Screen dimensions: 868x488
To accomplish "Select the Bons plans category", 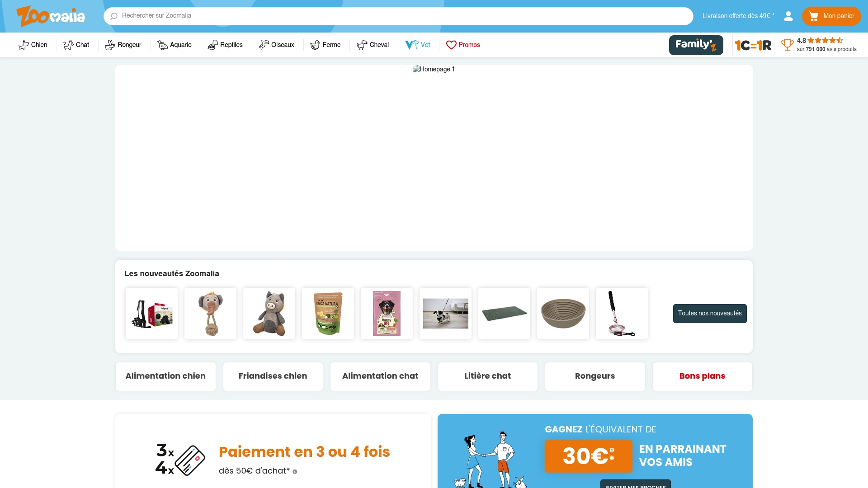I will (x=702, y=376).
